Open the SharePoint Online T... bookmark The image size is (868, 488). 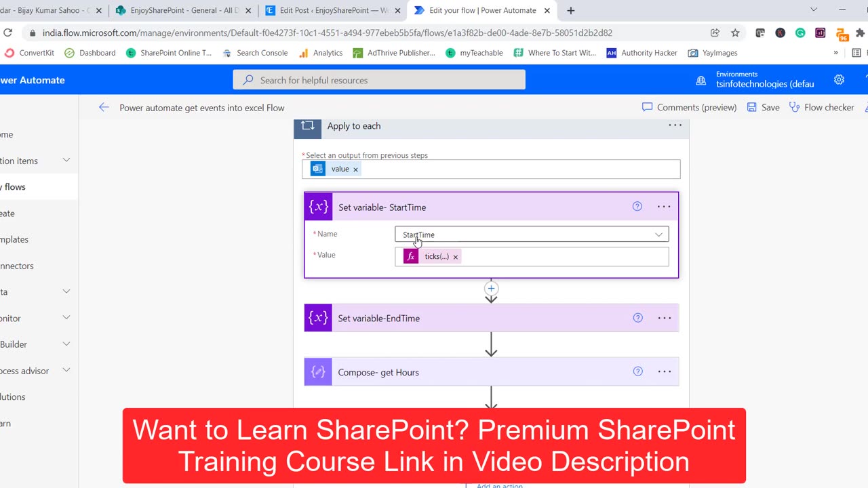(x=169, y=53)
